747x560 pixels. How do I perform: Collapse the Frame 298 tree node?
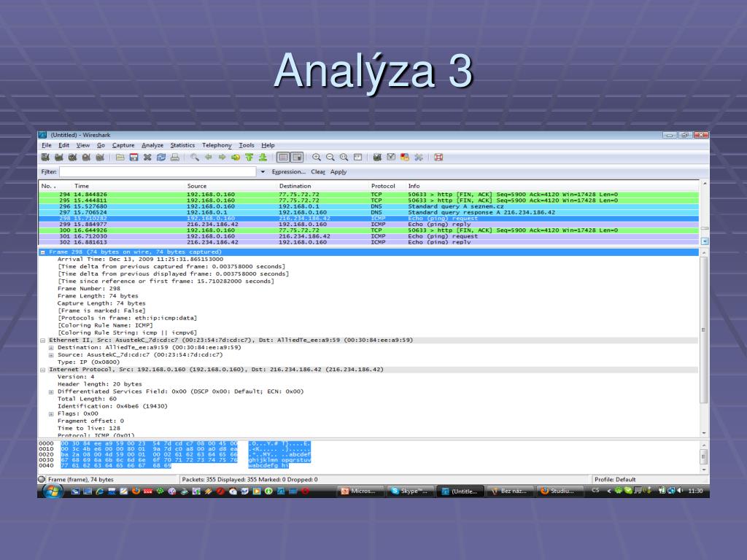click(x=42, y=252)
